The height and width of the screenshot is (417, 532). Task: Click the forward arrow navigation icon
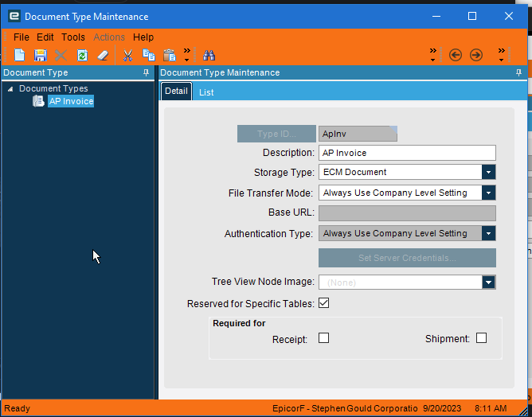[476, 55]
